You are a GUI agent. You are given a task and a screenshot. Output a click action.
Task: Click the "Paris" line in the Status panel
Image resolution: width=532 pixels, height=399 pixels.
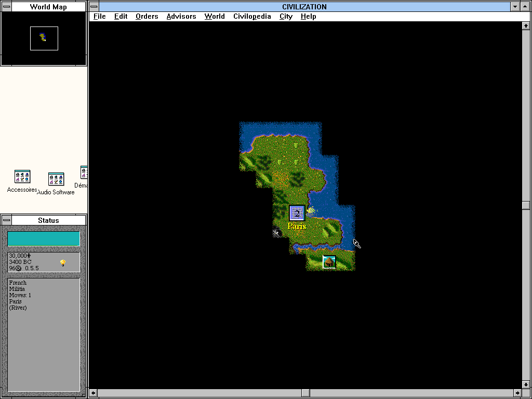(x=15, y=301)
